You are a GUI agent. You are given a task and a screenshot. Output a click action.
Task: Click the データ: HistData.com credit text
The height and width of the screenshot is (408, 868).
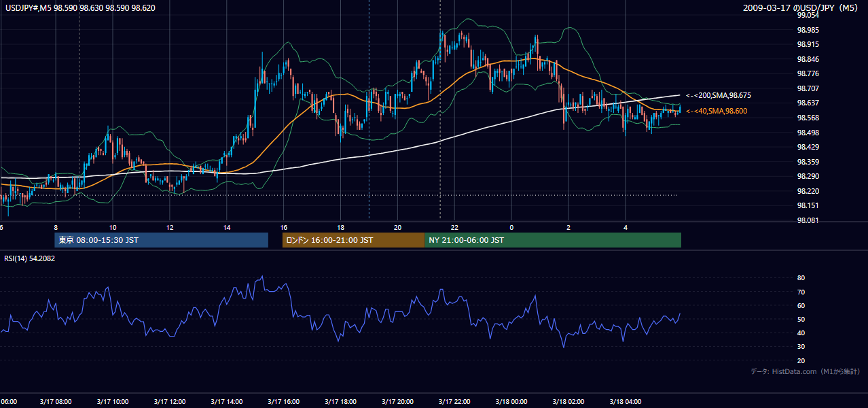[x=806, y=371]
